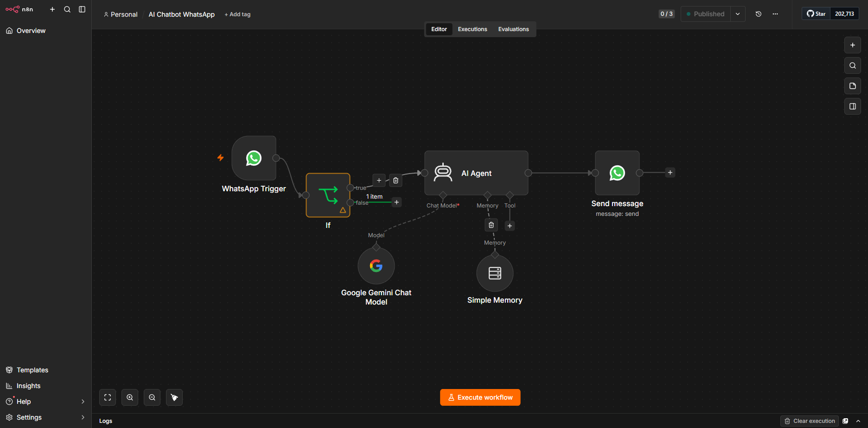This screenshot has width=868, height=428.
Task: Click the warning triangle on If node
Action: (x=343, y=210)
